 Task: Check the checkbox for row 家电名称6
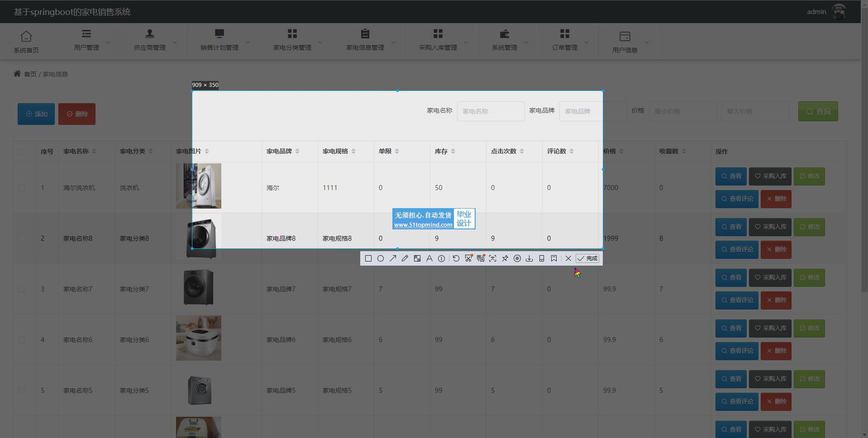click(21, 340)
